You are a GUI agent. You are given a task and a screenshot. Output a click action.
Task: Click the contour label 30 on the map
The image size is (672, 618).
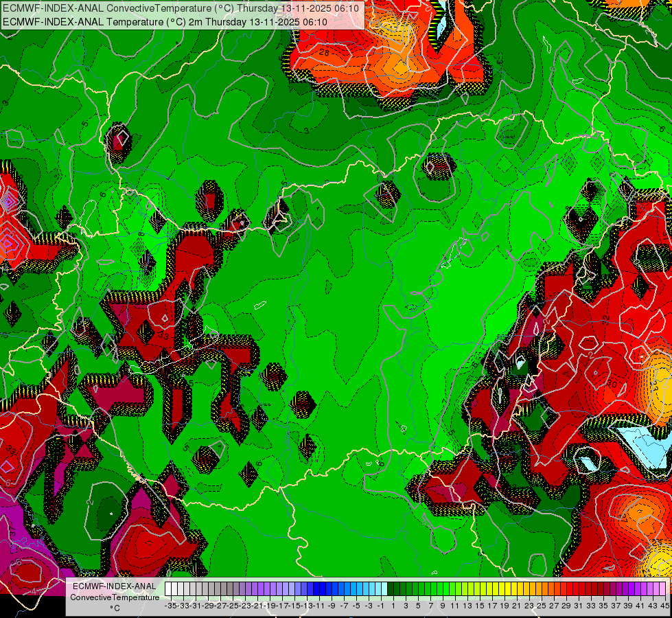tap(612, 385)
